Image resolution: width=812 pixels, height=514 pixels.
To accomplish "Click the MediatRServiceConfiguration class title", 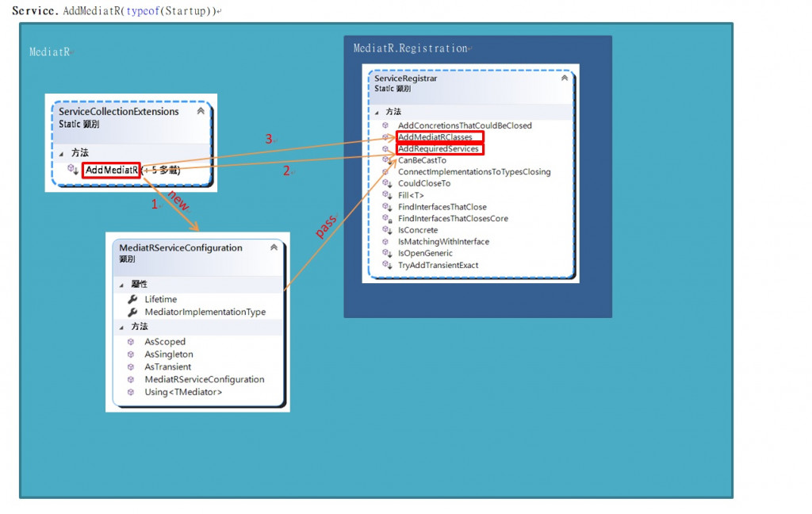I will pos(181,247).
